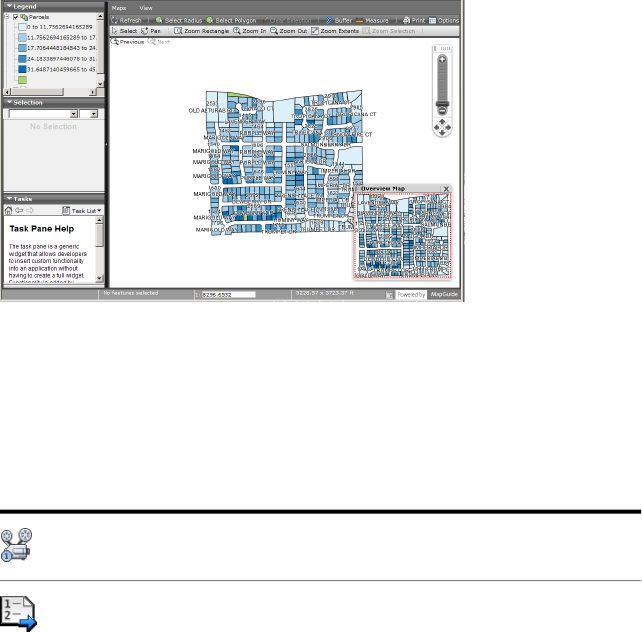Go forward in the task pane
This screenshot has height=632, width=642.
(30, 210)
